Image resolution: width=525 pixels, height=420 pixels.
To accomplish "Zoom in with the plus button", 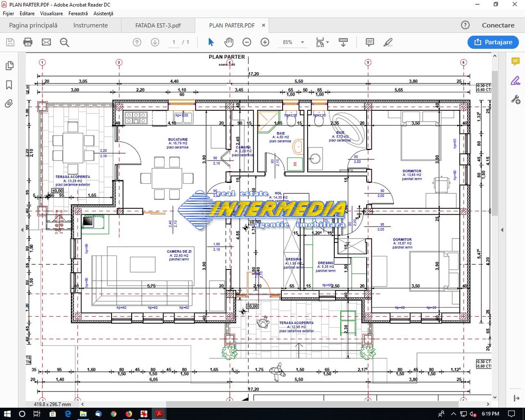I will coord(265,42).
